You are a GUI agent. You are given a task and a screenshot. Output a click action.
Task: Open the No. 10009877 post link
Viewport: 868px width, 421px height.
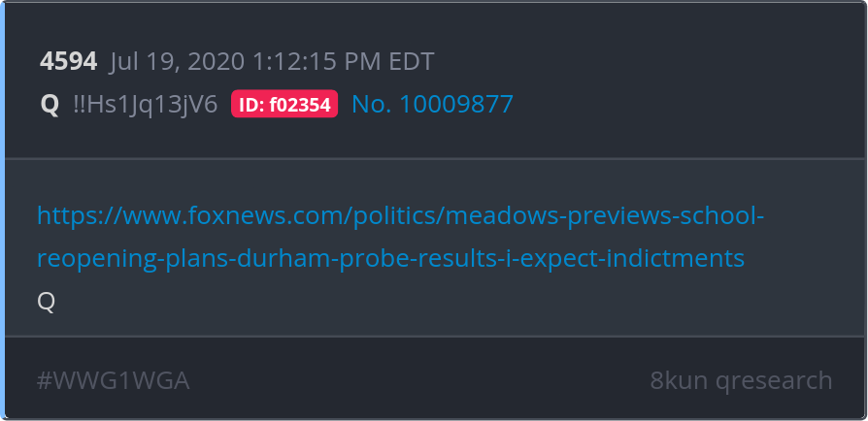(x=432, y=104)
